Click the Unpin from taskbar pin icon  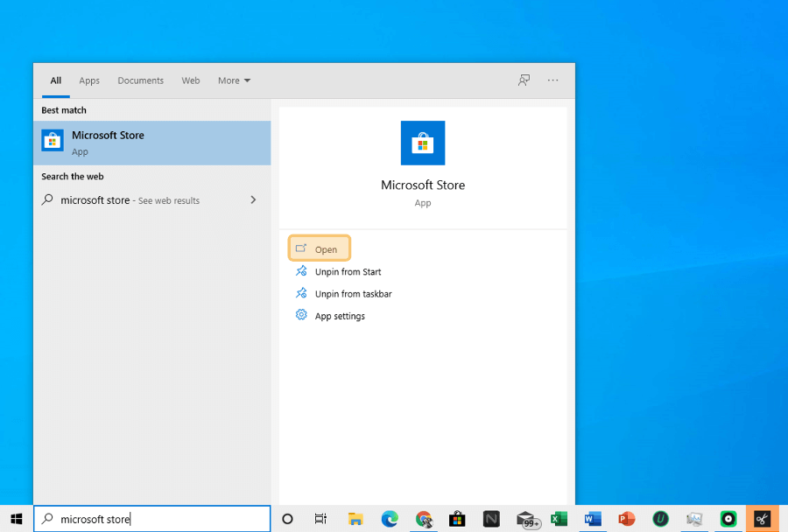click(x=301, y=293)
